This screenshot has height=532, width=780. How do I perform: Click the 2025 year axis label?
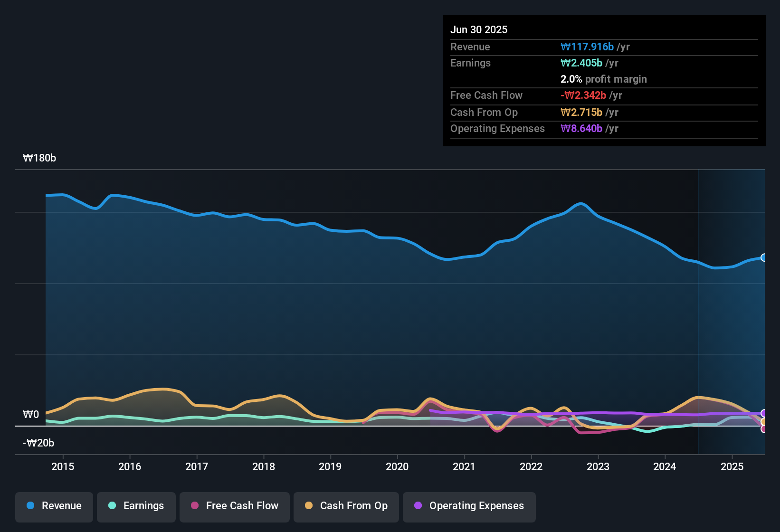click(732, 466)
